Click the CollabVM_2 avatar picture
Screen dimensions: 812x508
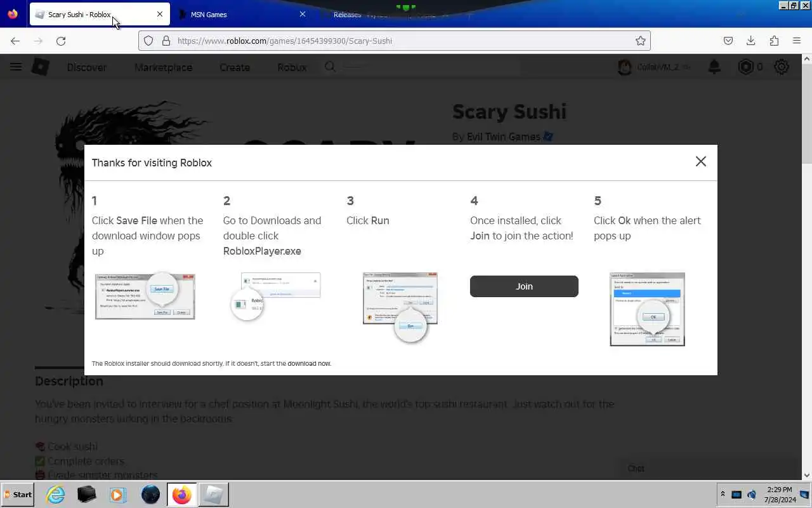(x=625, y=67)
